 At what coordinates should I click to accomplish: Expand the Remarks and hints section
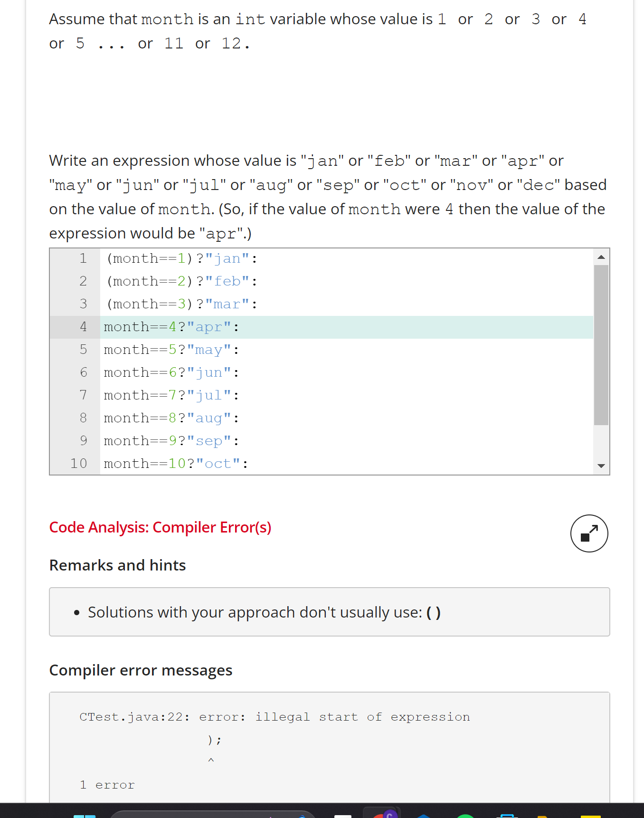point(117,565)
